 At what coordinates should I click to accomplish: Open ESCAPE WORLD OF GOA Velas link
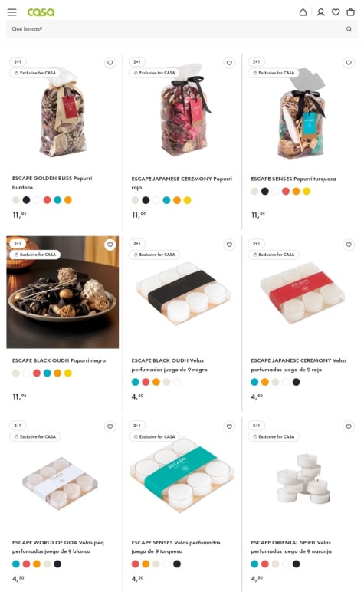(x=57, y=547)
